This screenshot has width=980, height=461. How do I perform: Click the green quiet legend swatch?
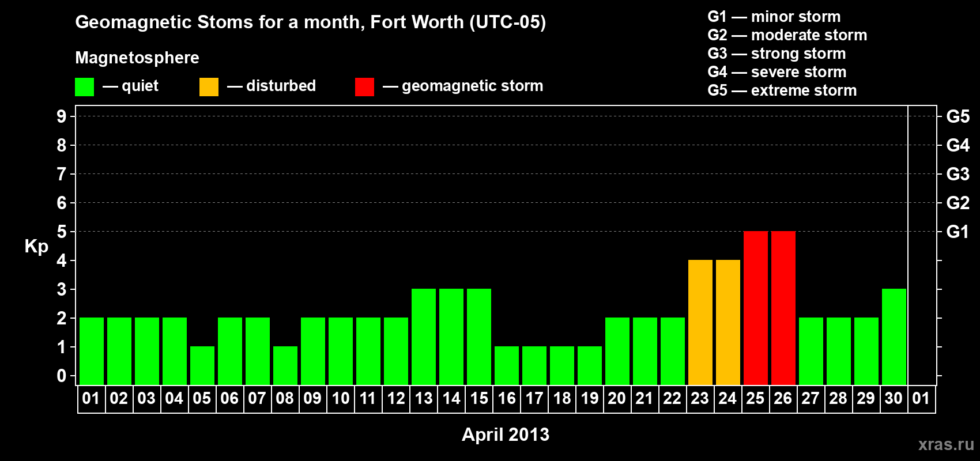[84, 87]
